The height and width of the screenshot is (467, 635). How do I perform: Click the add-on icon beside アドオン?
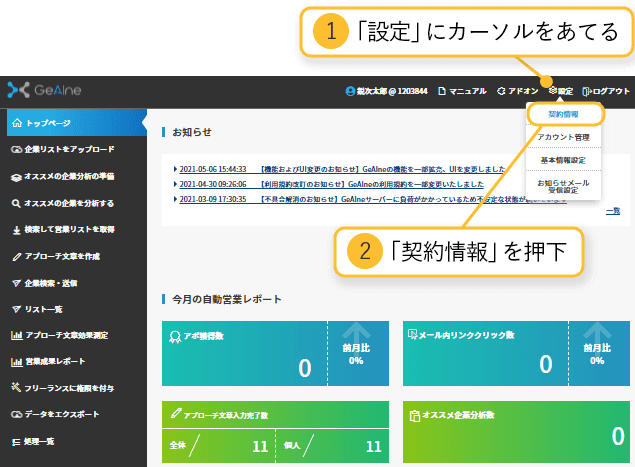(501, 91)
